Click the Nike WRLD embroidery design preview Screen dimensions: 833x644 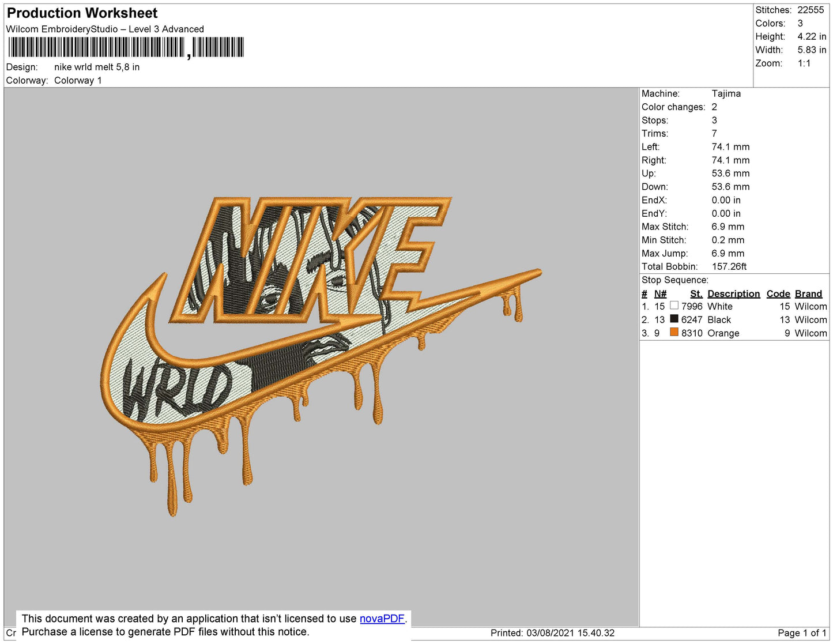[x=321, y=352]
